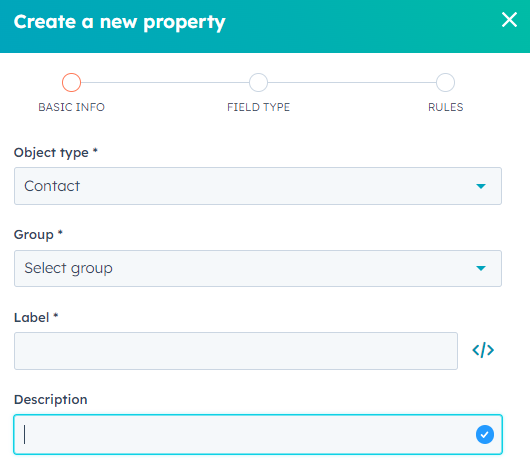The width and height of the screenshot is (530, 475).
Task: Switch to the FIELD TYPE step label
Action: tap(258, 107)
